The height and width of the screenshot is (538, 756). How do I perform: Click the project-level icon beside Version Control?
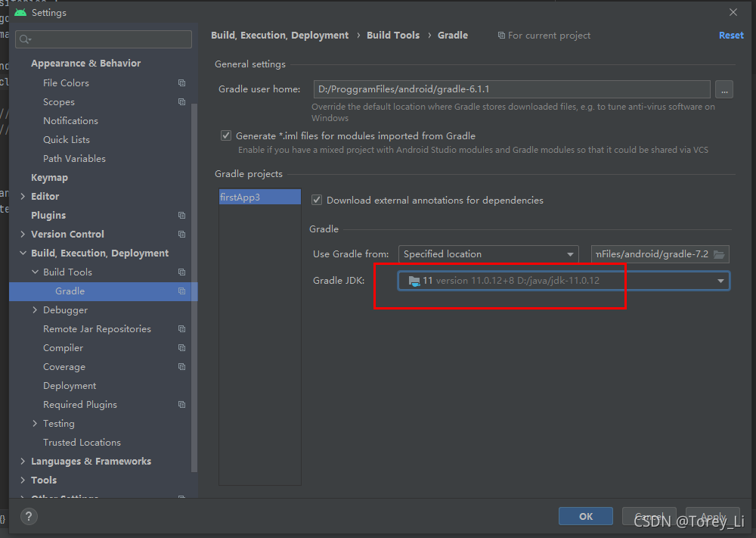181,234
